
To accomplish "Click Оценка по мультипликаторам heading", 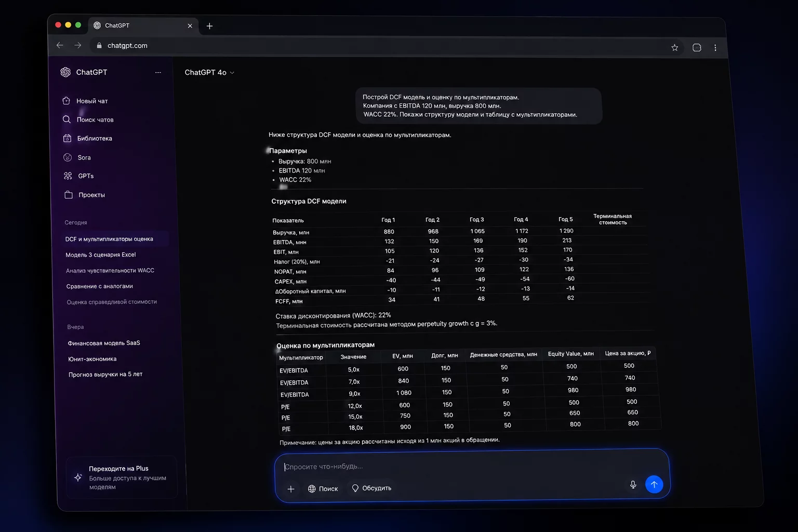I will pyautogui.click(x=325, y=345).
